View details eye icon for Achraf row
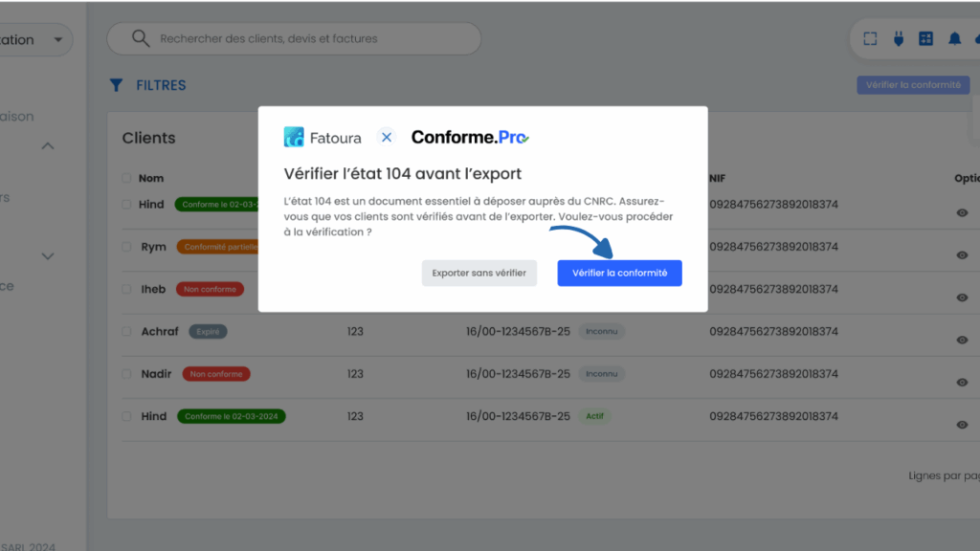980x551 pixels. 962,340
